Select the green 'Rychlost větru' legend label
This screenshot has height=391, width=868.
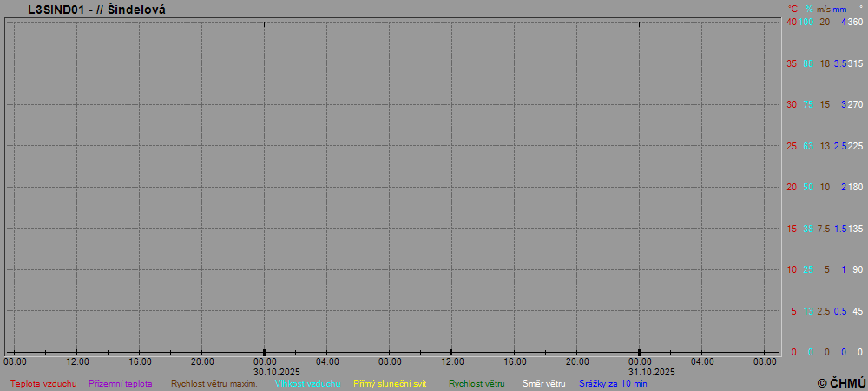coord(477,383)
